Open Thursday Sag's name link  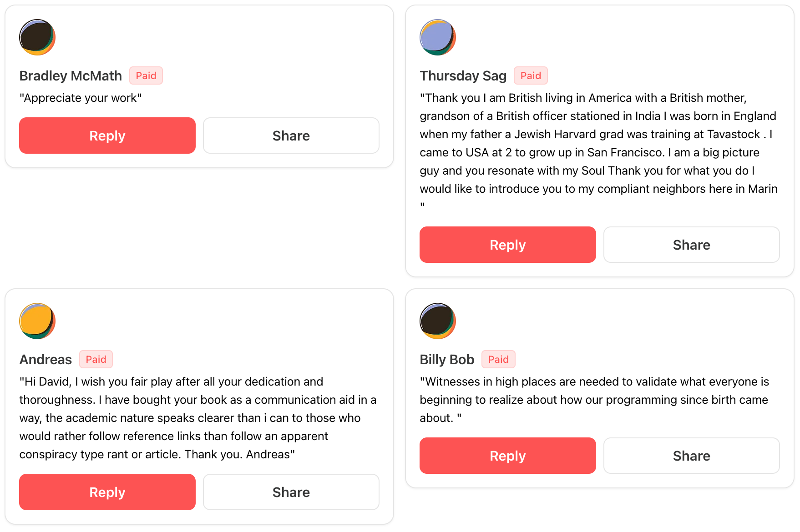click(x=463, y=76)
